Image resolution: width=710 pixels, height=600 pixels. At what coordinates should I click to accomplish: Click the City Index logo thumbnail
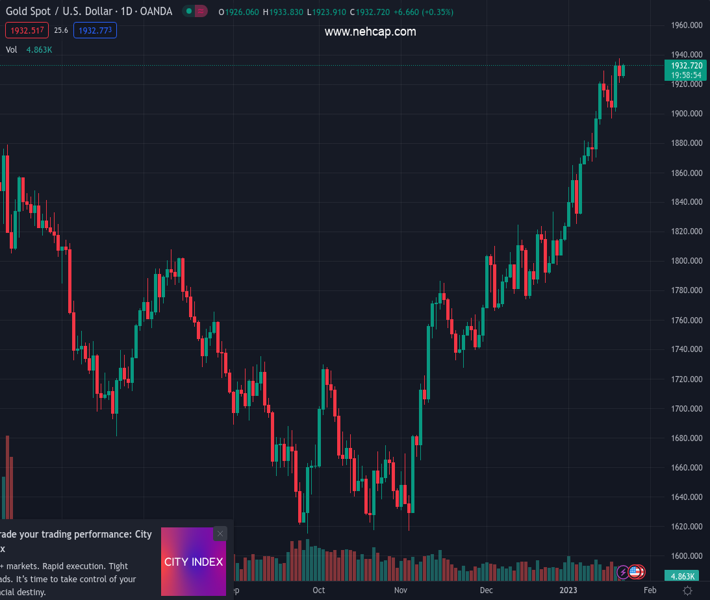pos(193,562)
